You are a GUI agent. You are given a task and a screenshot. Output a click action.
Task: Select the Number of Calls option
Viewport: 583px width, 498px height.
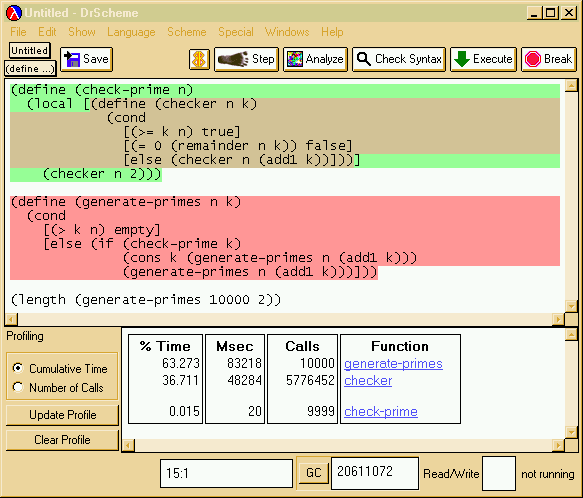[17, 387]
